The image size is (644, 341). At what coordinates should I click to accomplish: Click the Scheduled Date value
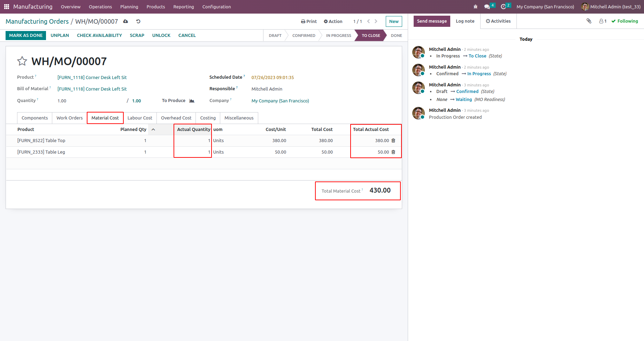[x=273, y=78]
